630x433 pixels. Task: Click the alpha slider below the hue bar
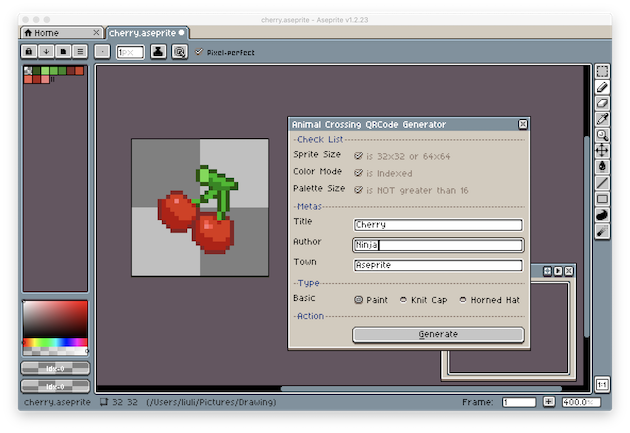(x=55, y=351)
